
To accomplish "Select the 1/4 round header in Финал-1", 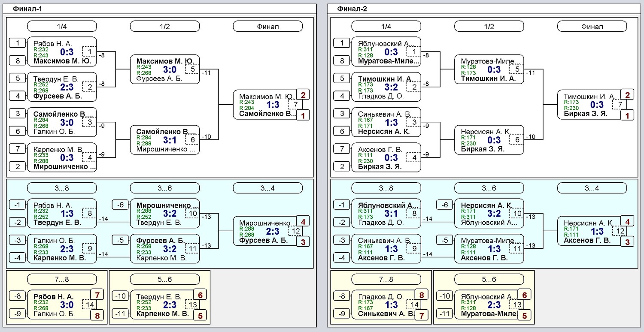I will coord(62,27).
